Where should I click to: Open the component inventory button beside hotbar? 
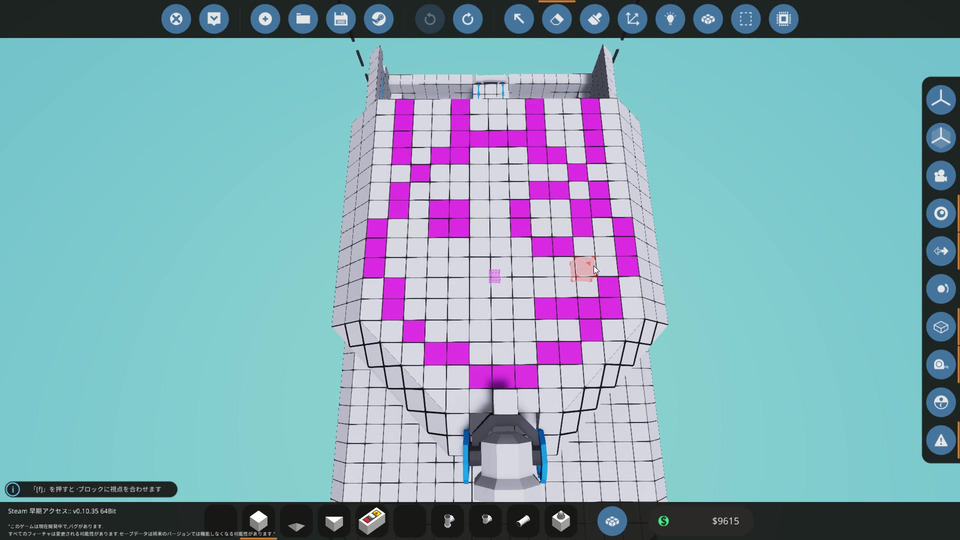pos(612,521)
